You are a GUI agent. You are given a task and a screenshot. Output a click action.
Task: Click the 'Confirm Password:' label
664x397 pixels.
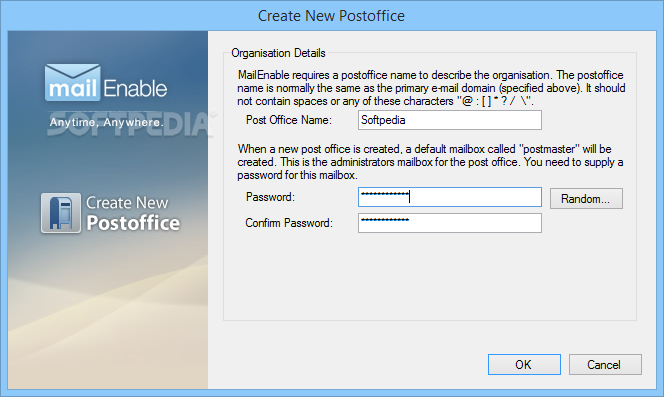tap(289, 223)
